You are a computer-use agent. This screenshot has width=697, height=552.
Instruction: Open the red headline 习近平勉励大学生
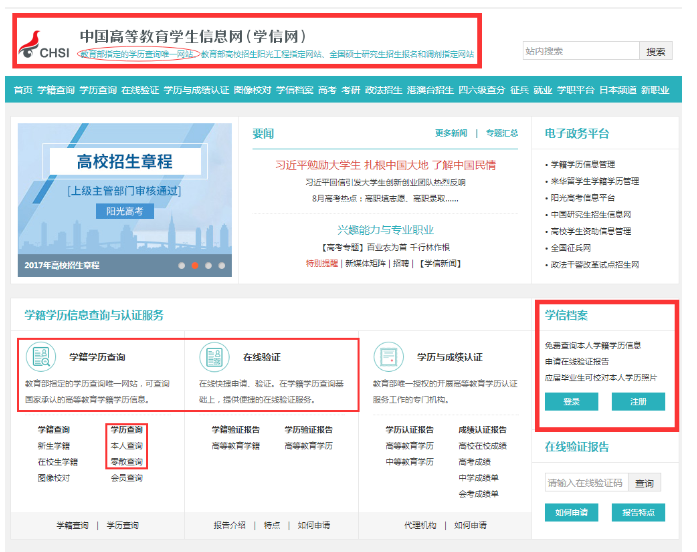385,165
